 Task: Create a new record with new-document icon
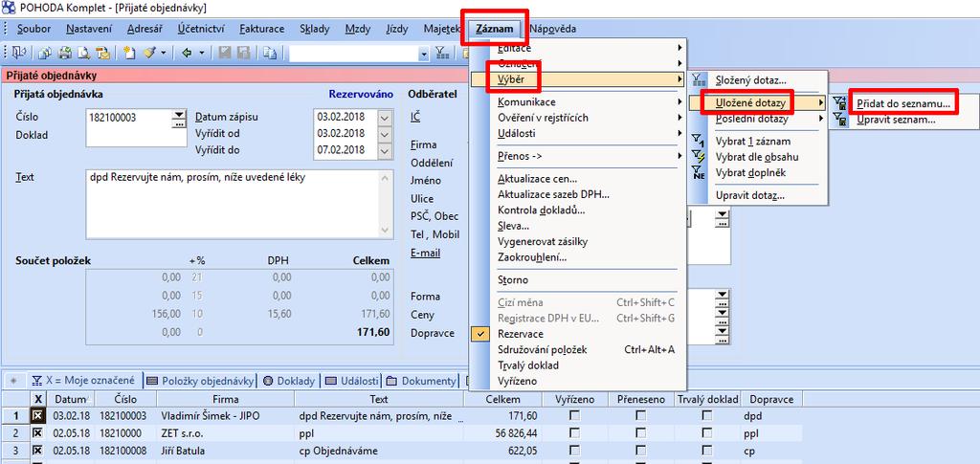tap(129, 53)
